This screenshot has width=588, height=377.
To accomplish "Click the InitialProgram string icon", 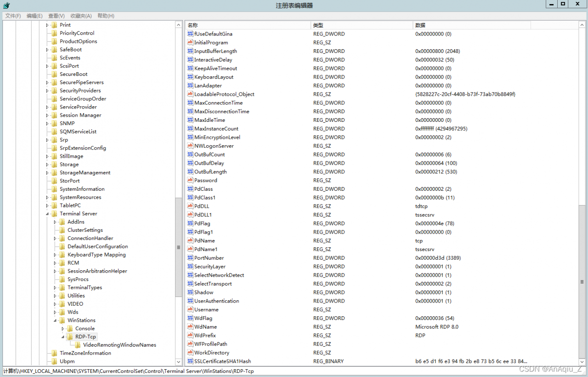I will pos(190,42).
